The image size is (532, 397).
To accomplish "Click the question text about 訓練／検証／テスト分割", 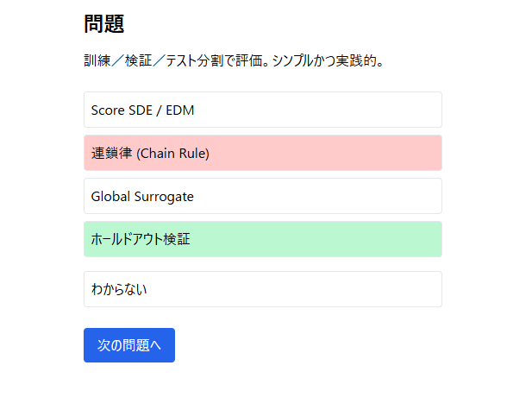I will (234, 61).
